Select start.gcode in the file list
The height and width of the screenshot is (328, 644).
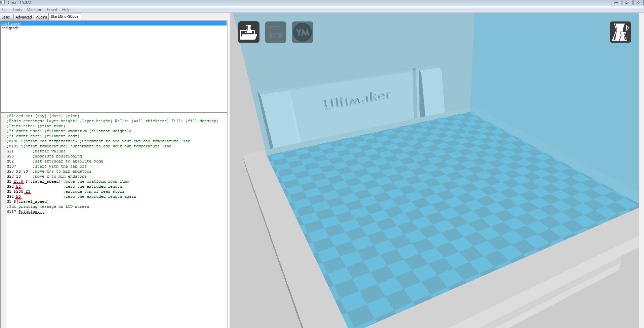[114, 24]
